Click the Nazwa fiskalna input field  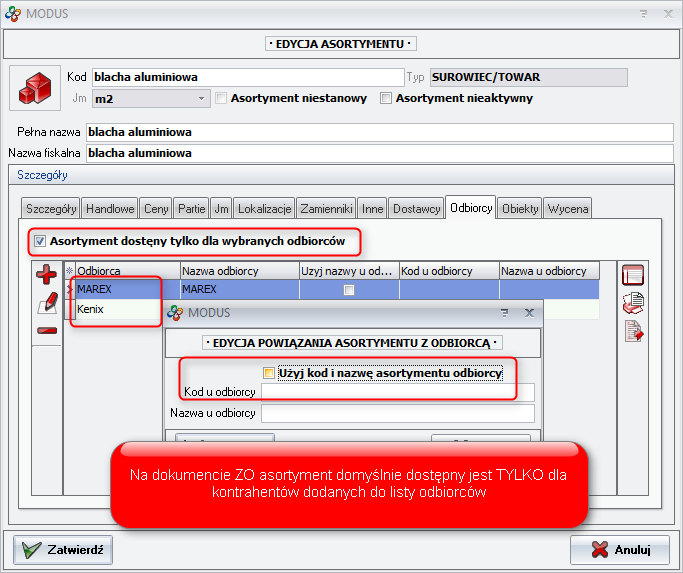pos(379,153)
